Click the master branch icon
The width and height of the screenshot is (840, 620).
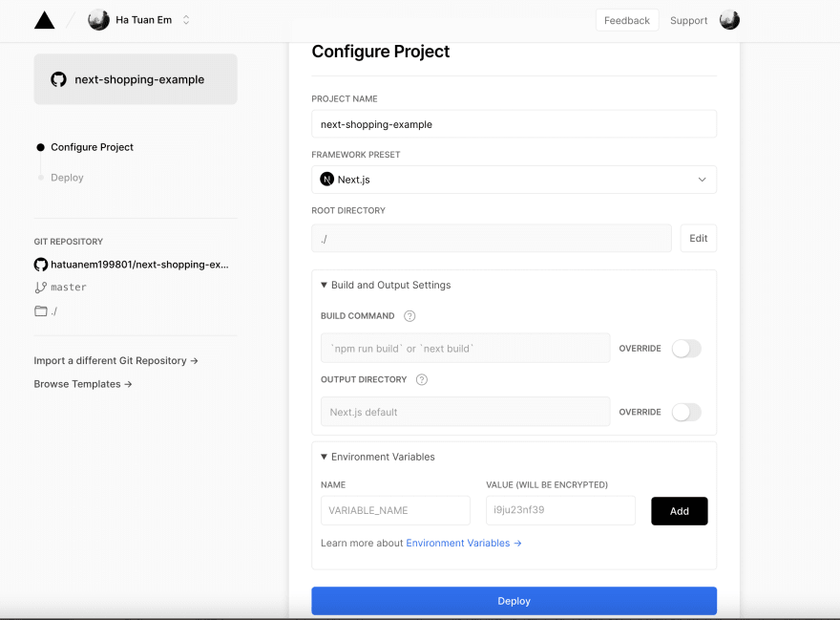[x=41, y=288]
